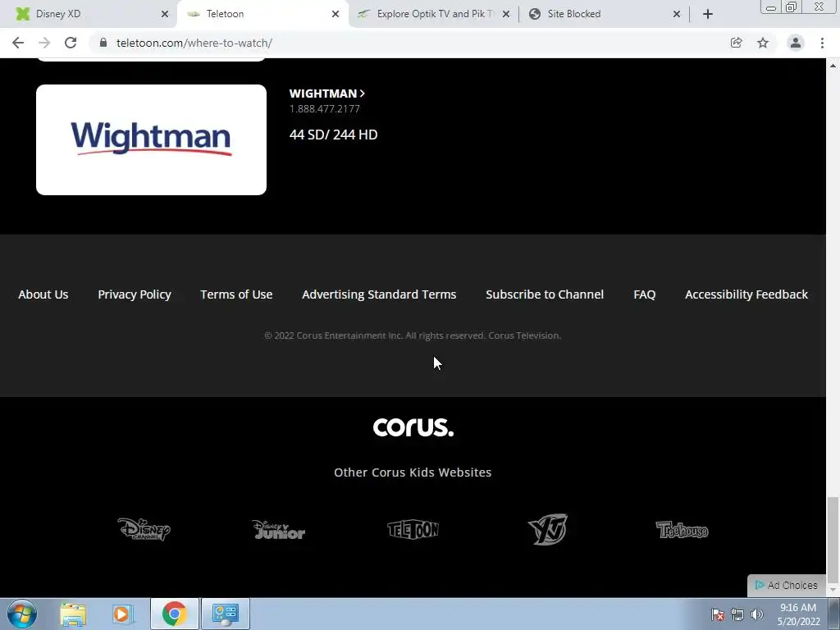Open the Privacy Policy link
Image resolution: width=840 pixels, height=630 pixels.
135,294
